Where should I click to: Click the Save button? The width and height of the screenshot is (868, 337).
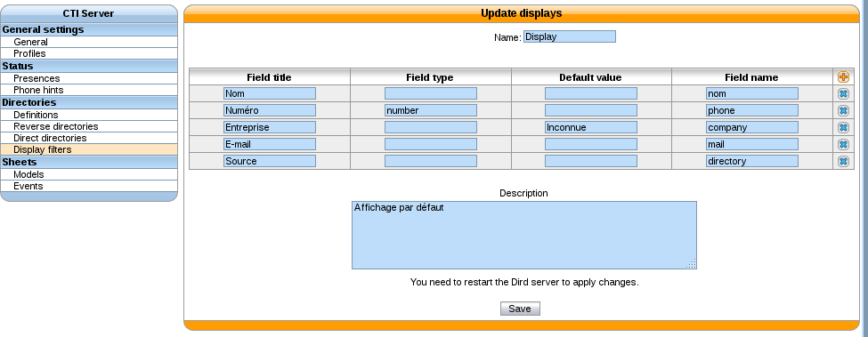520,309
